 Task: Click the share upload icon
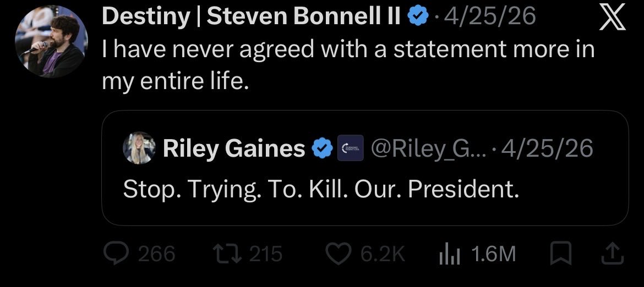click(x=613, y=254)
